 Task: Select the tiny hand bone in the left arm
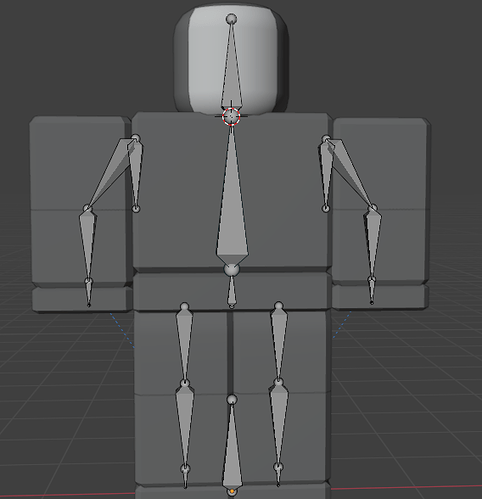point(88,293)
